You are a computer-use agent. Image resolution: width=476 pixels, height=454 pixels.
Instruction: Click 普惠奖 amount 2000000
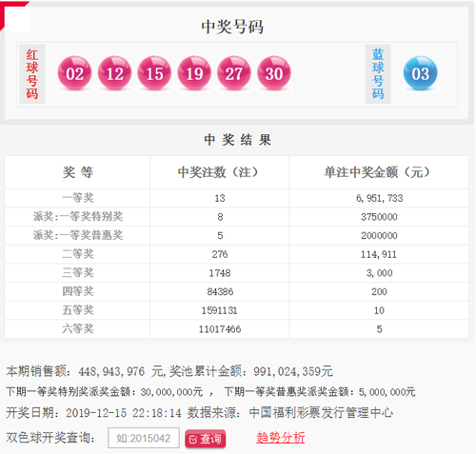(x=379, y=236)
